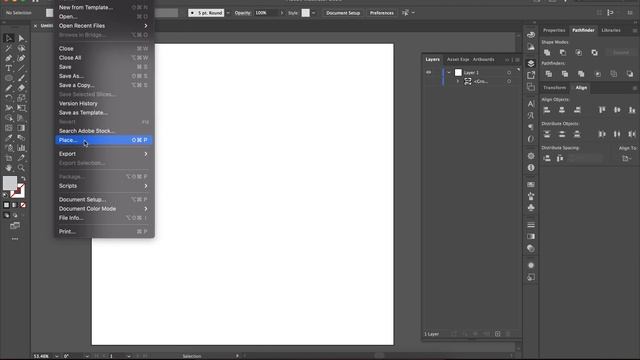Collapse Layer 1 disclosure arrow
Screen dimensions: 640x360
click(x=449, y=73)
